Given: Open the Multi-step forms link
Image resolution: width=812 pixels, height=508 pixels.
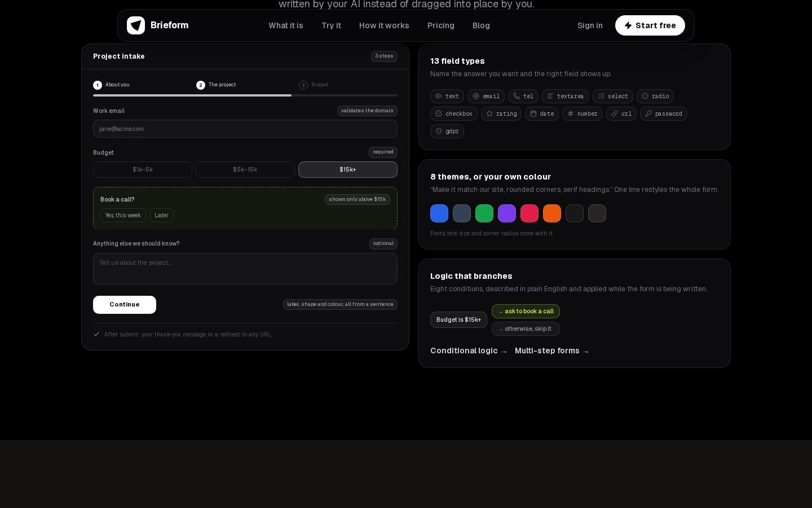Looking at the screenshot, I should click(552, 351).
